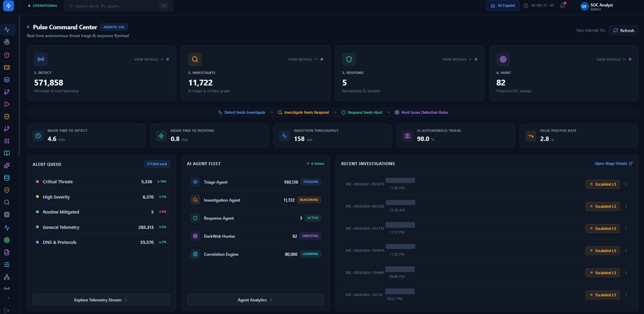Click the Mean Time to Detect tile
The image size is (644, 314).
(86, 136)
